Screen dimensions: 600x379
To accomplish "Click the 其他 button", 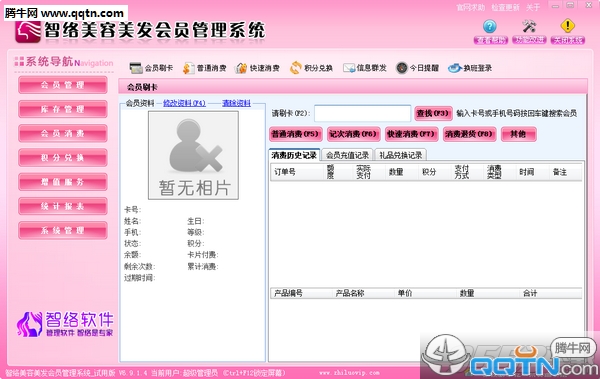I will (x=518, y=134).
